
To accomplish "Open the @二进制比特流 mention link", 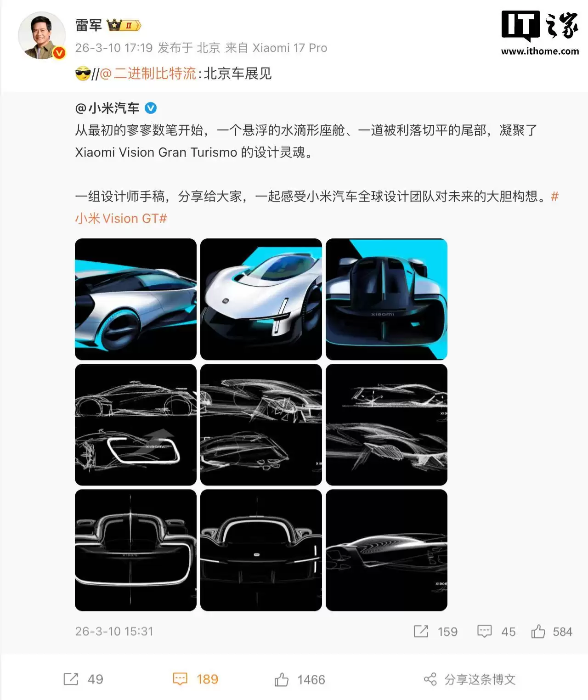I will click(148, 73).
